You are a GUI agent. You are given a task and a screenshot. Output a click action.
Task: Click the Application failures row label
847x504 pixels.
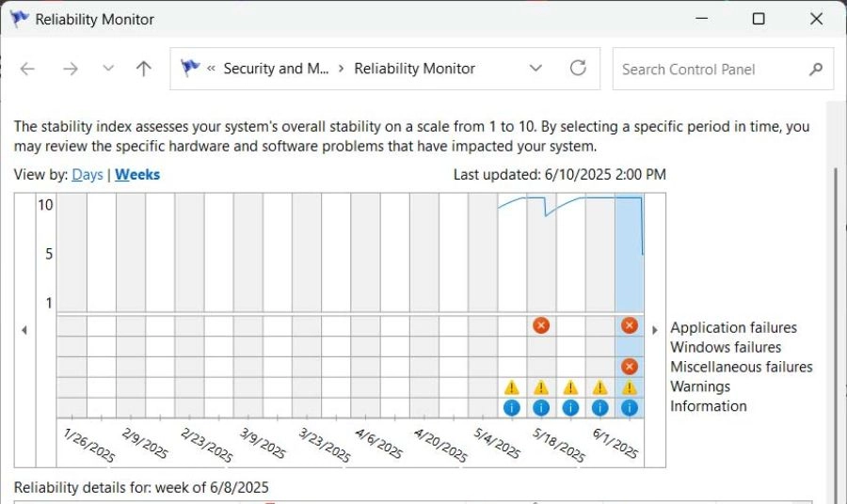point(733,327)
